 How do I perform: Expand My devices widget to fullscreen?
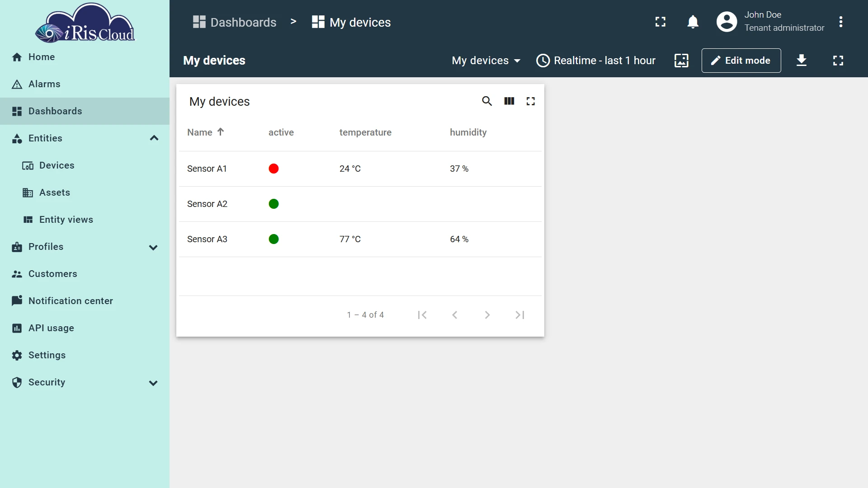tap(531, 101)
